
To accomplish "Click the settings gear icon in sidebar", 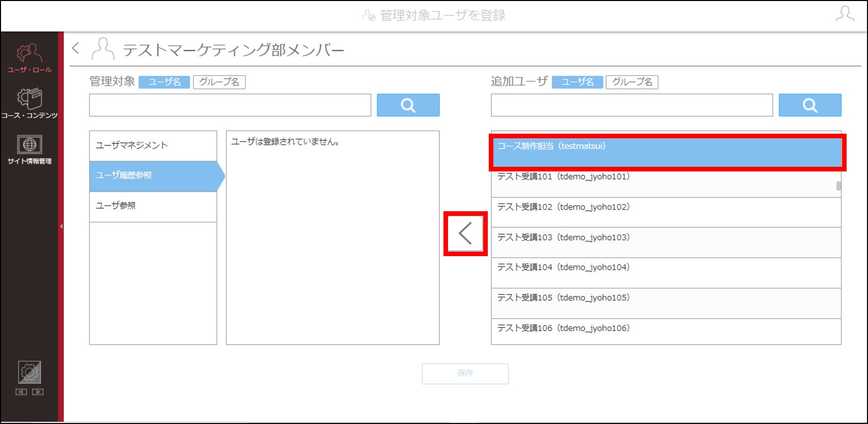I will pos(29,372).
